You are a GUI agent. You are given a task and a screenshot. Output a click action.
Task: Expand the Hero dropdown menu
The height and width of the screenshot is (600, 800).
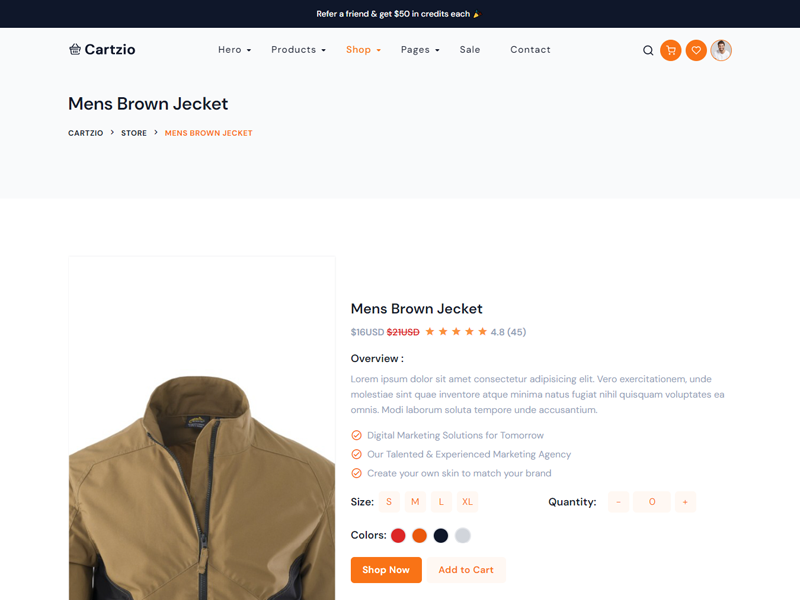pyautogui.click(x=235, y=49)
